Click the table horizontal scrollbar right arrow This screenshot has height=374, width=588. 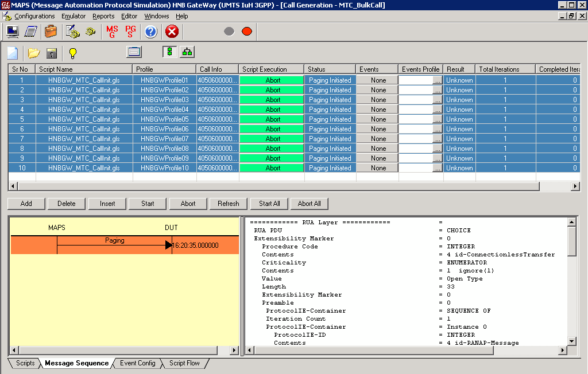tap(575, 186)
